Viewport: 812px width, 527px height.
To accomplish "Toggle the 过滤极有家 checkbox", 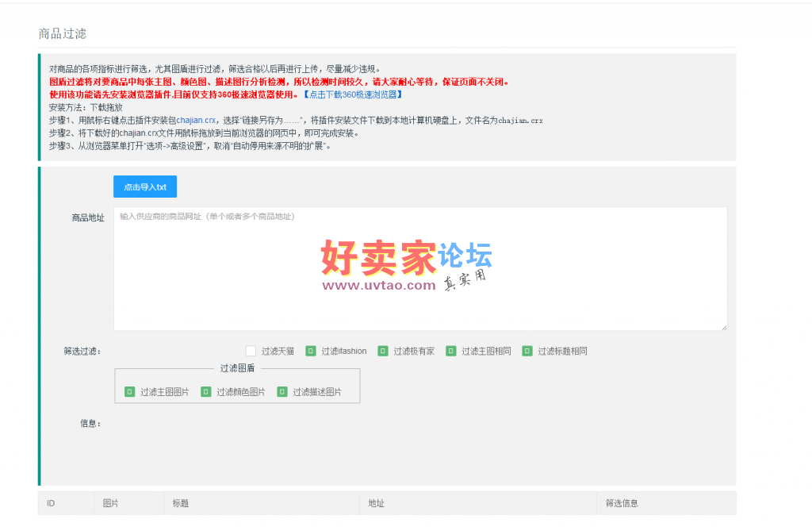I will (383, 351).
